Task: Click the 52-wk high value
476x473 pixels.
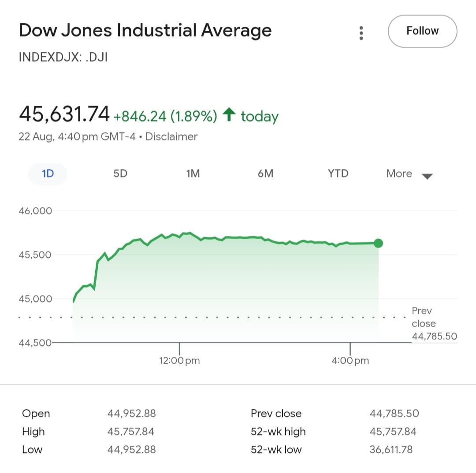Action: click(x=393, y=432)
